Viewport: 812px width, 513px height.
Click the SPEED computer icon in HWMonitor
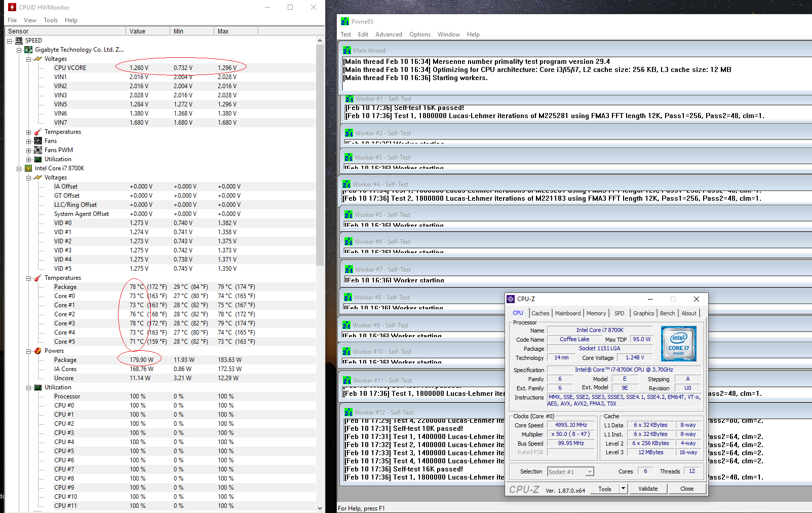tap(19, 41)
